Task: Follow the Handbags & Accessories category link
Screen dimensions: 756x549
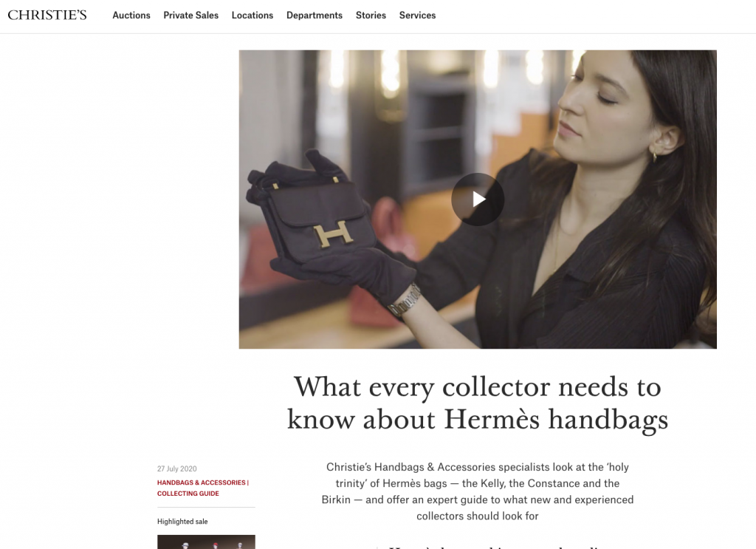Action: pos(201,482)
